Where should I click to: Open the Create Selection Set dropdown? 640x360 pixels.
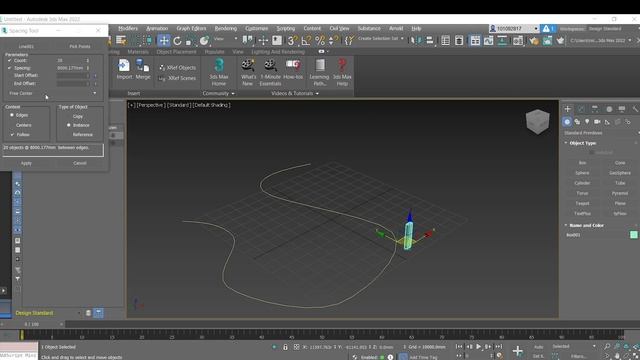[381, 39]
